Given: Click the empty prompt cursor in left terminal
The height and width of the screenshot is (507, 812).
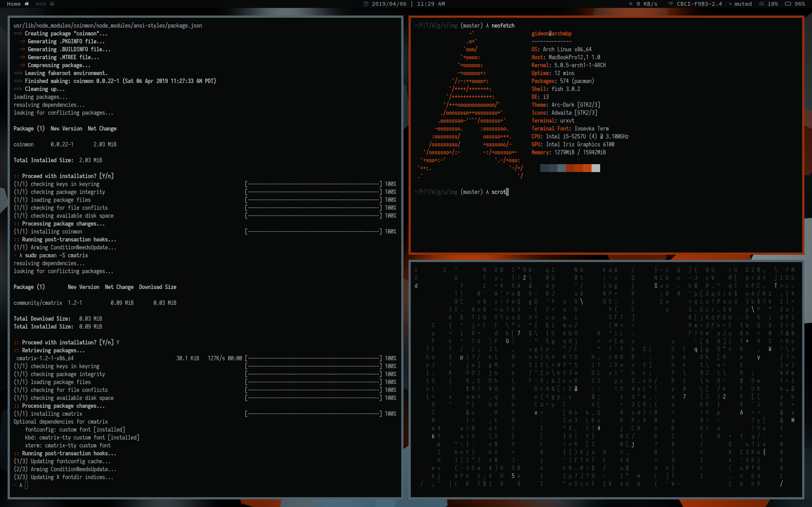Looking at the screenshot, I should 27,485.
